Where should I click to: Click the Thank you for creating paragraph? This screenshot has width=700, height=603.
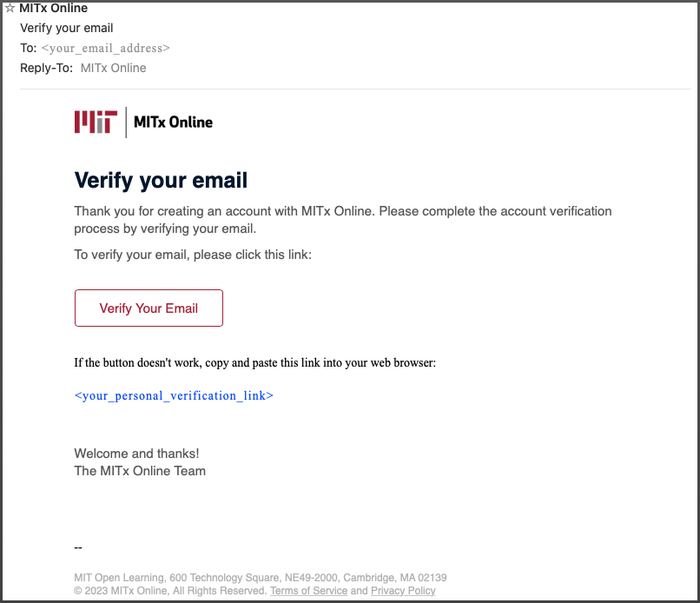343,220
